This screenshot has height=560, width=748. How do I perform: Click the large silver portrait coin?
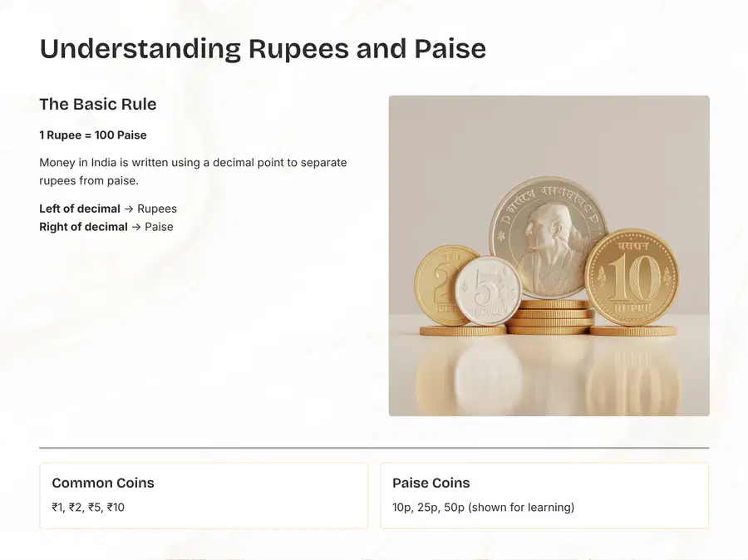point(549,237)
